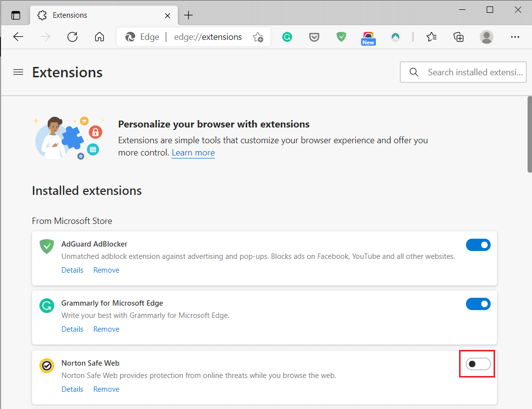
Task: Open a new browser tab
Action: point(188,15)
